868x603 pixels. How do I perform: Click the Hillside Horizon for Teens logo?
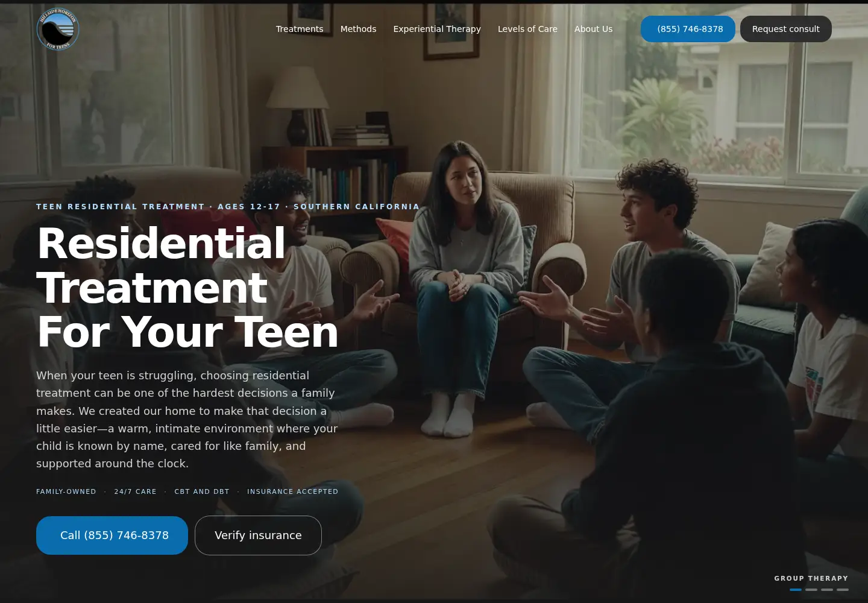[58, 29]
